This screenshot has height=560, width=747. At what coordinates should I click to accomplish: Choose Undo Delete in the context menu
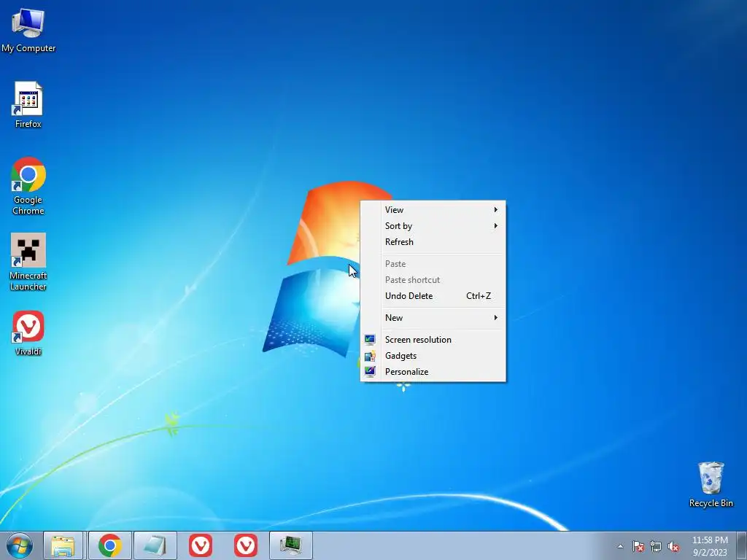pyautogui.click(x=433, y=296)
